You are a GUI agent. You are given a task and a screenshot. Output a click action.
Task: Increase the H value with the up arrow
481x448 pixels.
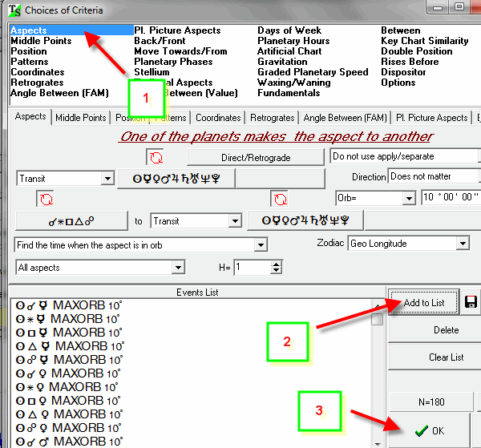tap(277, 264)
